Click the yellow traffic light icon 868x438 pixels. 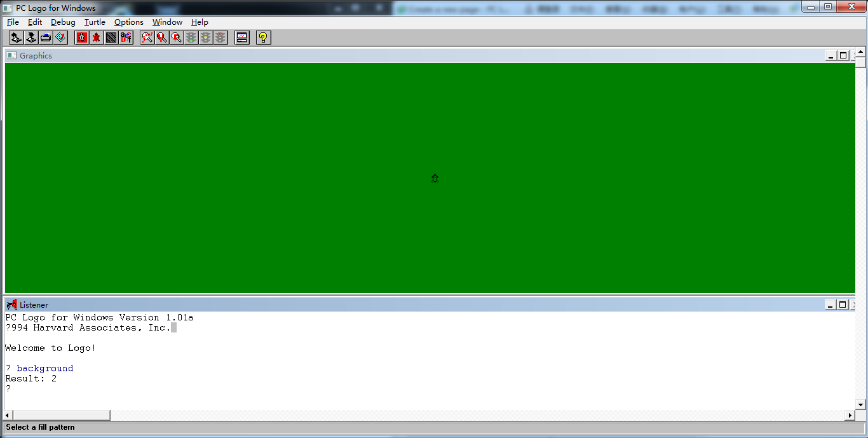coord(206,38)
